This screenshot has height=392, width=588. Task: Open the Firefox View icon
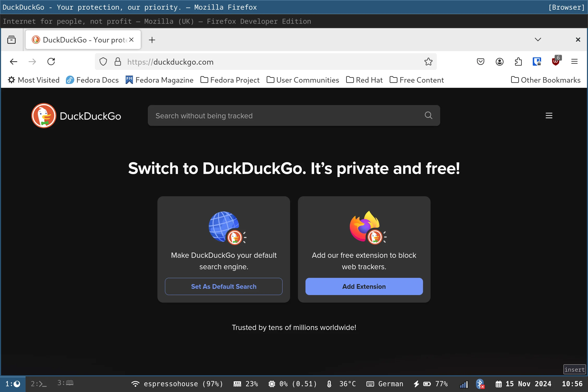[x=11, y=40]
